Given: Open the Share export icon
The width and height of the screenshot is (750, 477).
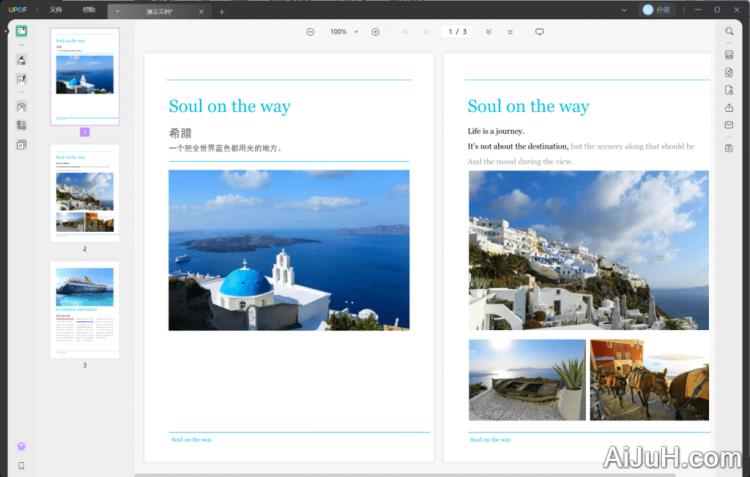Looking at the screenshot, I should (x=729, y=108).
